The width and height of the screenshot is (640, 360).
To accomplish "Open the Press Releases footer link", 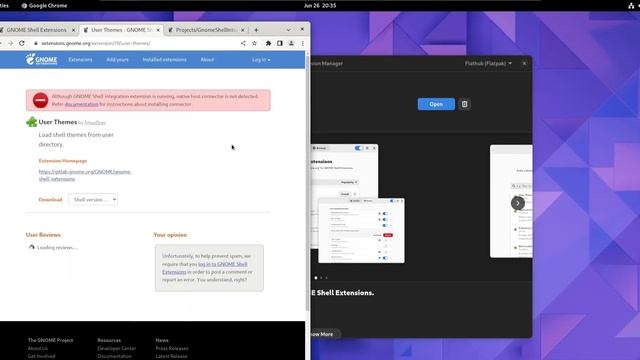I will point(172,348).
